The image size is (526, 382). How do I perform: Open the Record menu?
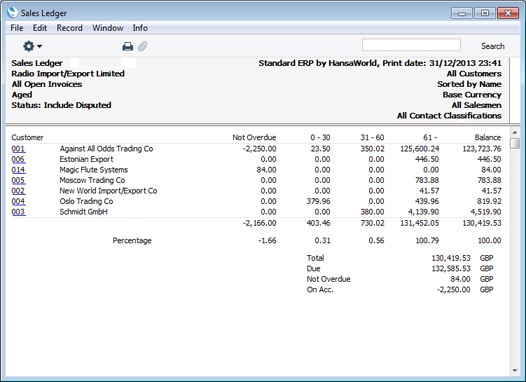(69, 28)
